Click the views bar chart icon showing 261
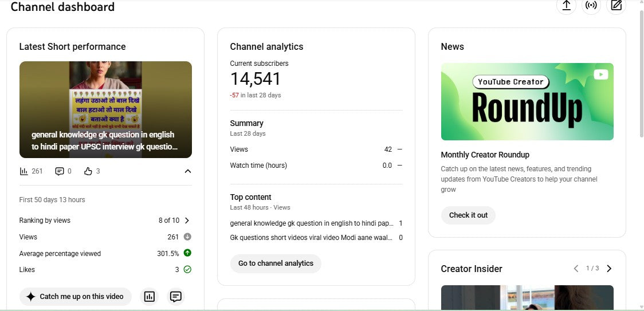The height and width of the screenshot is (311, 644). (x=24, y=171)
